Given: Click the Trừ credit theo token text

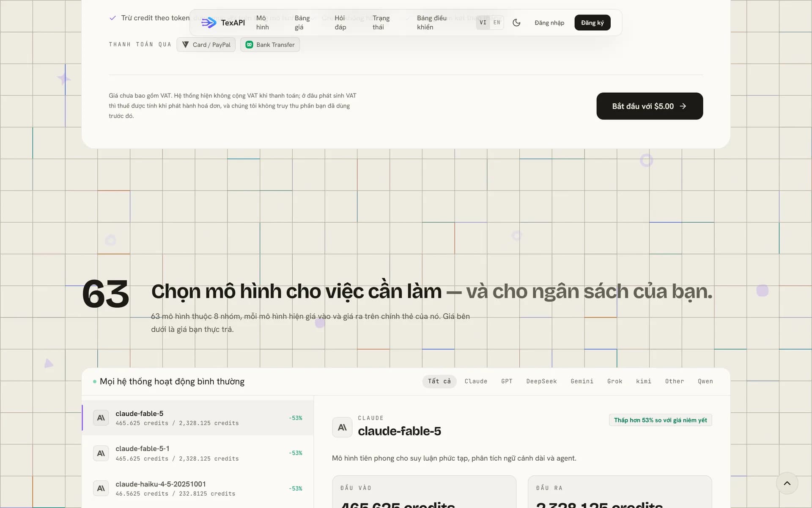Looking at the screenshot, I should click(155, 18).
